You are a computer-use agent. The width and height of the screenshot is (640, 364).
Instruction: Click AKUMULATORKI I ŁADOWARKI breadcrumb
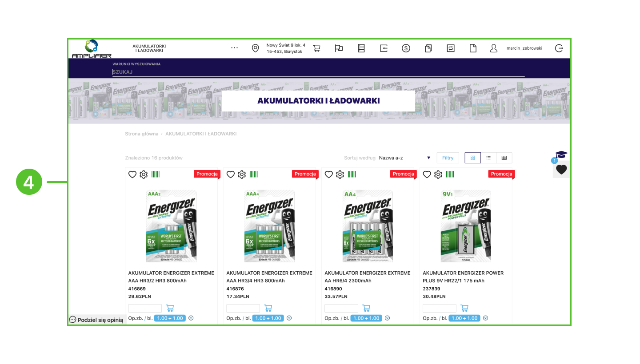[x=201, y=134]
